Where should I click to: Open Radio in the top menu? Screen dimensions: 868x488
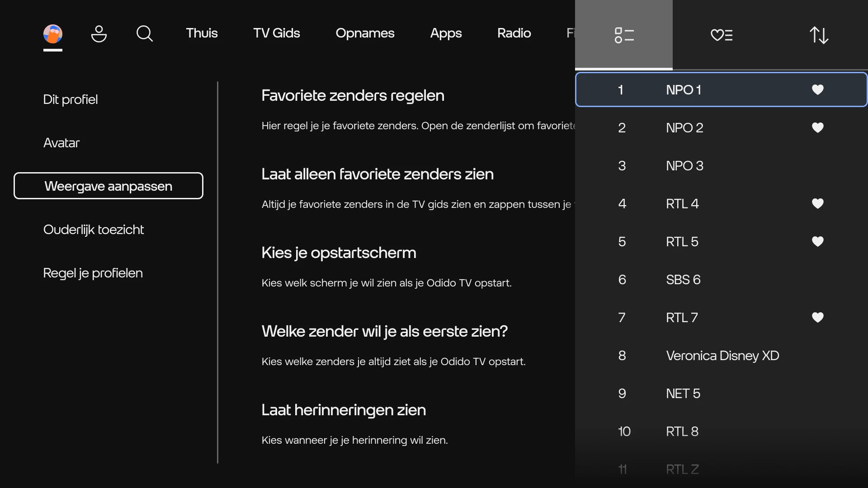tap(514, 33)
